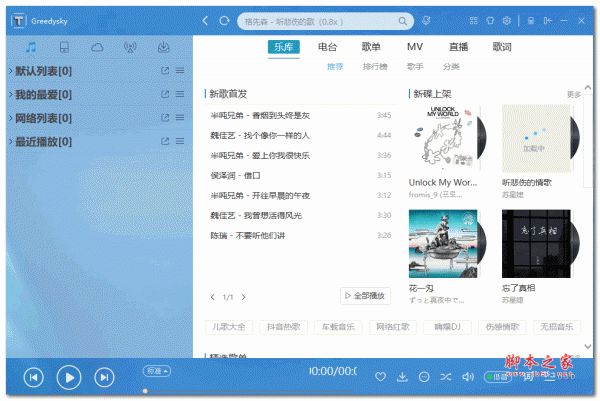The width and height of the screenshot is (600, 401).
Task: Expand the 默认列表 playlist
Action: [11, 71]
